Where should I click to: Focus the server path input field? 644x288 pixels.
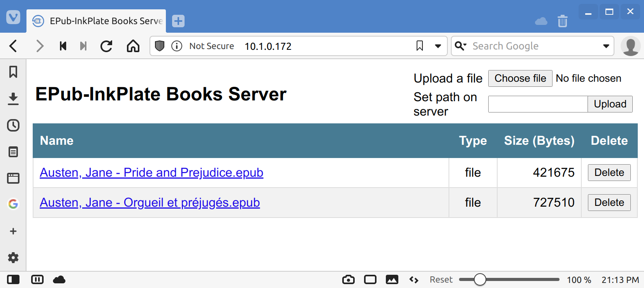[538, 104]
